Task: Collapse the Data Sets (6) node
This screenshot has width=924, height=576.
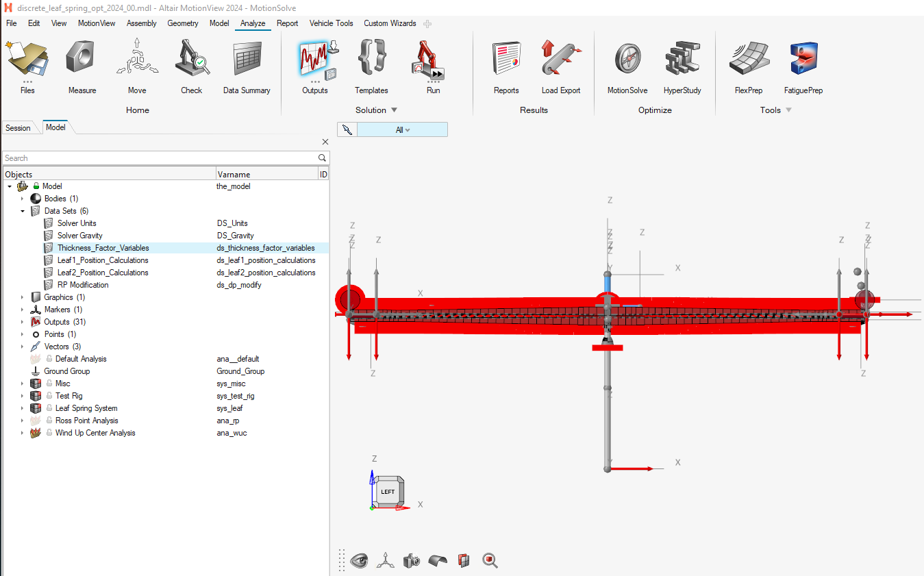Action: pyautogui.click(x=22, y=211)
